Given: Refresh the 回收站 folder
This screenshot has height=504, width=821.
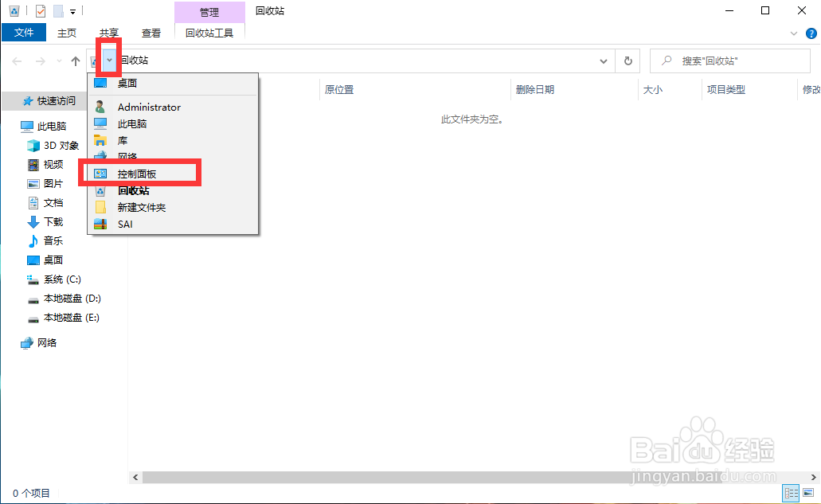Looking at the screenshot, I should 627,61.
